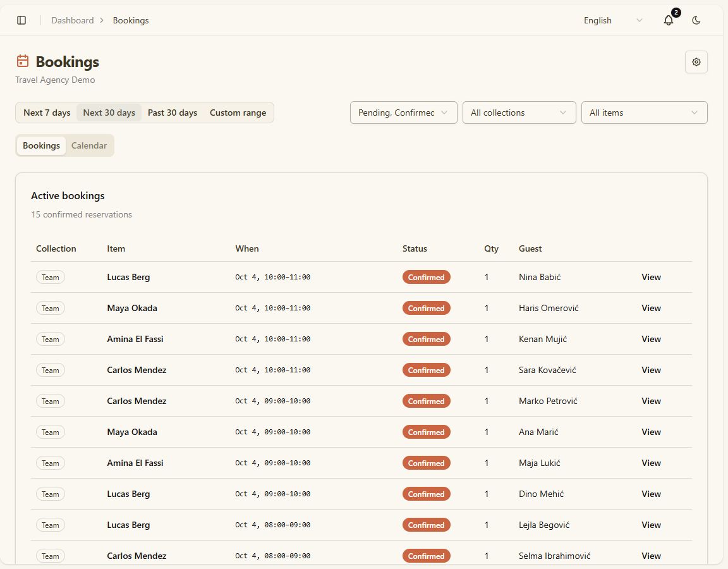
Task: Click time in Nina Babić row
Action: [272, 277]
